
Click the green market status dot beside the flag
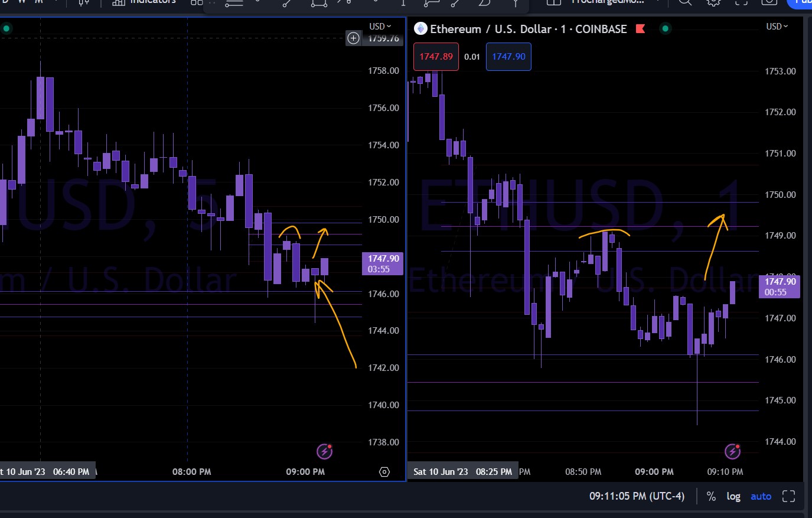click(x=666, y=28)
